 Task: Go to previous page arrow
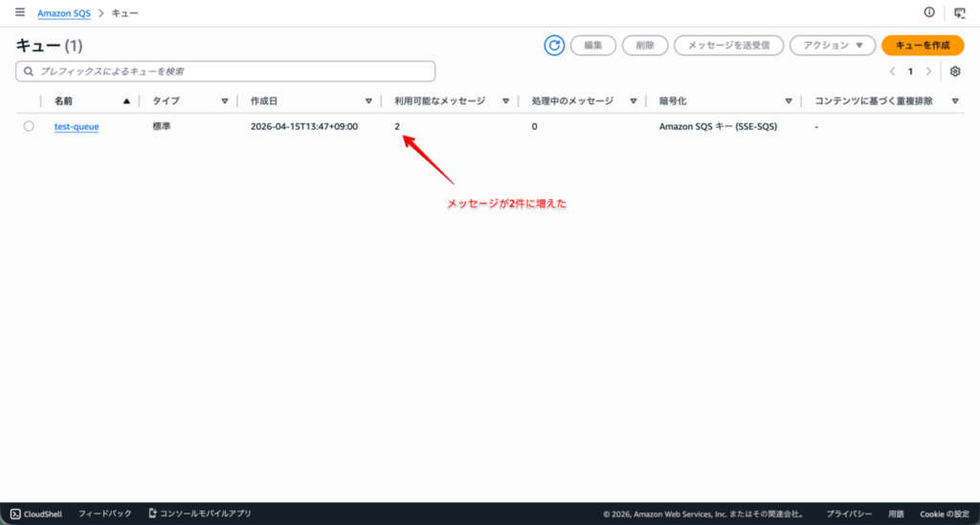click(893, 71)
